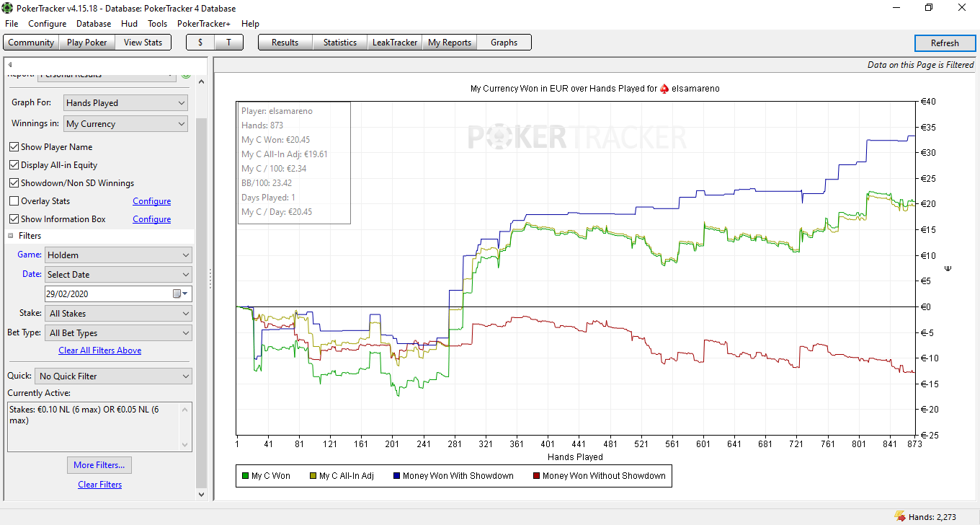This screenshot has width=980, height=525.
Task: Open the Hud menu
Action: (x=129, y=24)
